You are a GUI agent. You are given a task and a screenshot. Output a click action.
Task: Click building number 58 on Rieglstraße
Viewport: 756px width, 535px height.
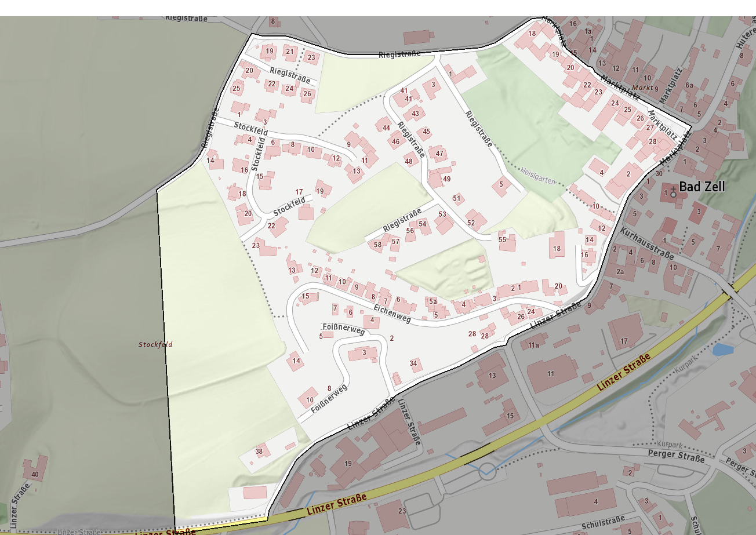[x=378, y=245]
